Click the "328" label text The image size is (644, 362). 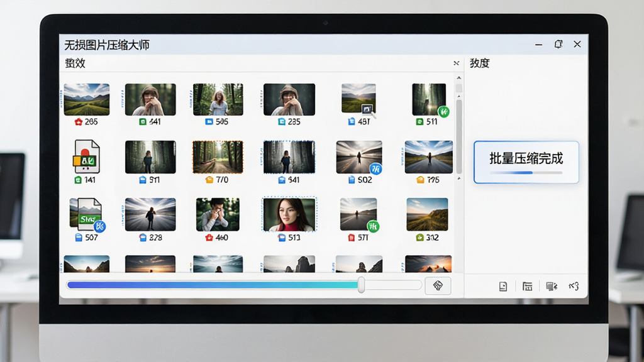click(156, 238)
